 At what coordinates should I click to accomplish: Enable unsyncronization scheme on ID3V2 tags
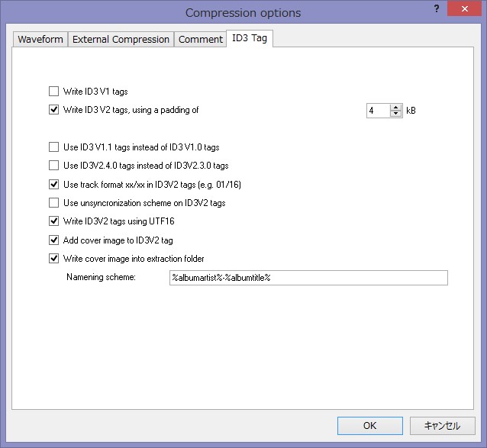[x=53, y=203]
